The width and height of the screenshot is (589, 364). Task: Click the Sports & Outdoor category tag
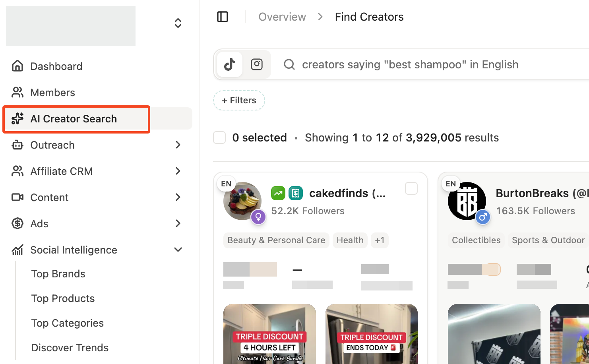point(548,240)
